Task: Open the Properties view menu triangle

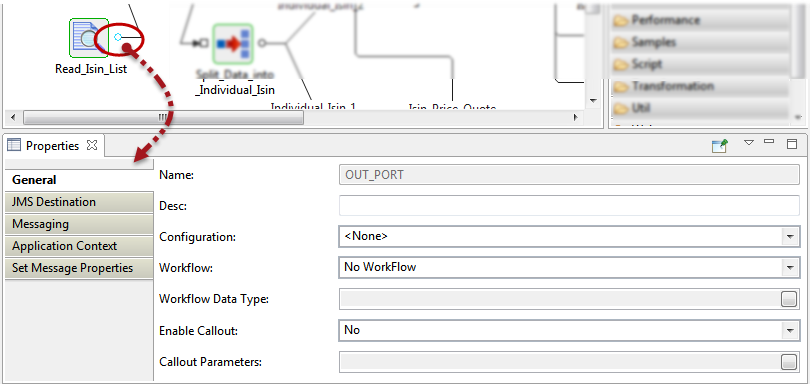Action: (749, 143)
